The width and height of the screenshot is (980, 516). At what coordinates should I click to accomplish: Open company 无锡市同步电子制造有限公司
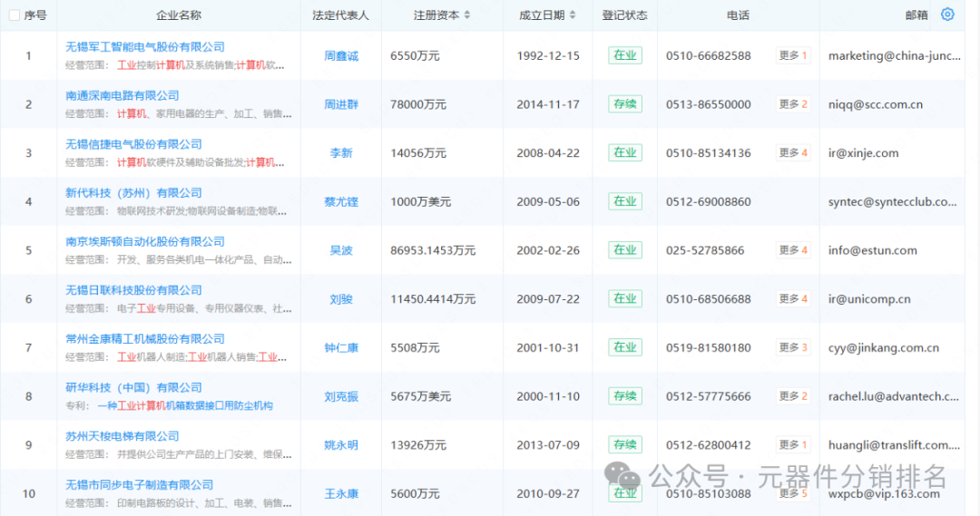[140, 485]
